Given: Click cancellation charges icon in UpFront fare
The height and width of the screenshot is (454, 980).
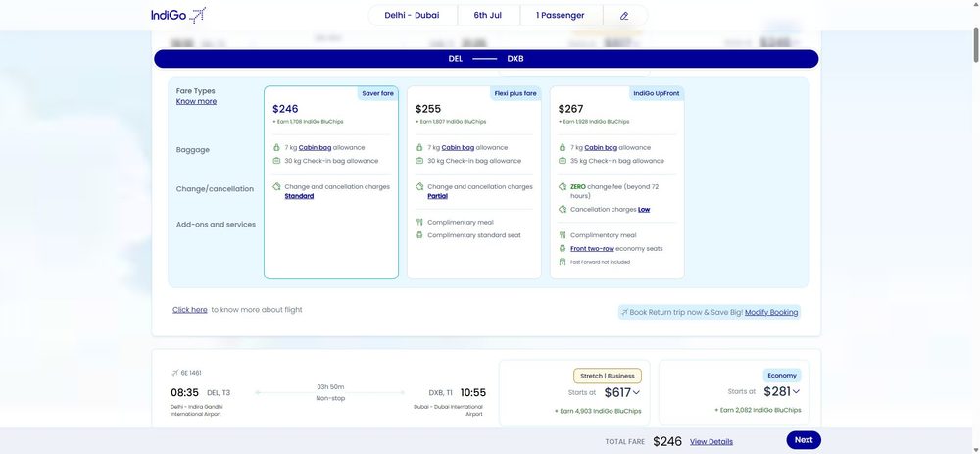Looking at the screenshot, I should coord(563,210).
